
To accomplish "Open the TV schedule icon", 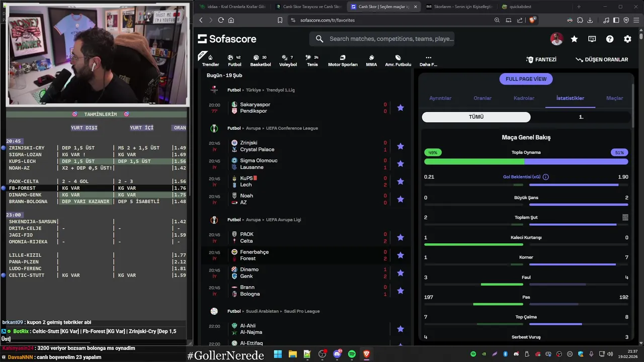I will pos(592,39).
